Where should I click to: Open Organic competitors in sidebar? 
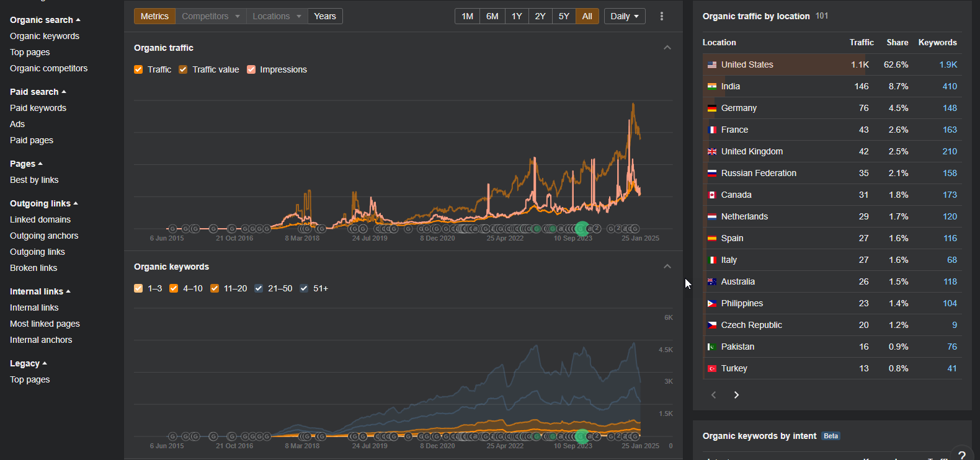pos(49,68)
